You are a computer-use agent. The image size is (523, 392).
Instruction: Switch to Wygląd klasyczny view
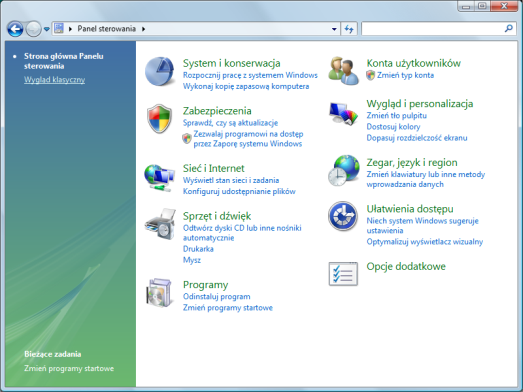coord(54,80)
